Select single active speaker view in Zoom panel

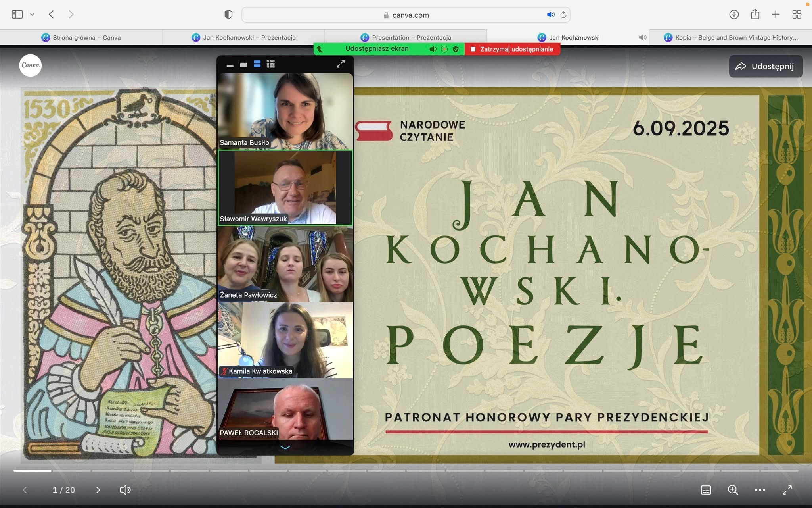coord(243,65)
